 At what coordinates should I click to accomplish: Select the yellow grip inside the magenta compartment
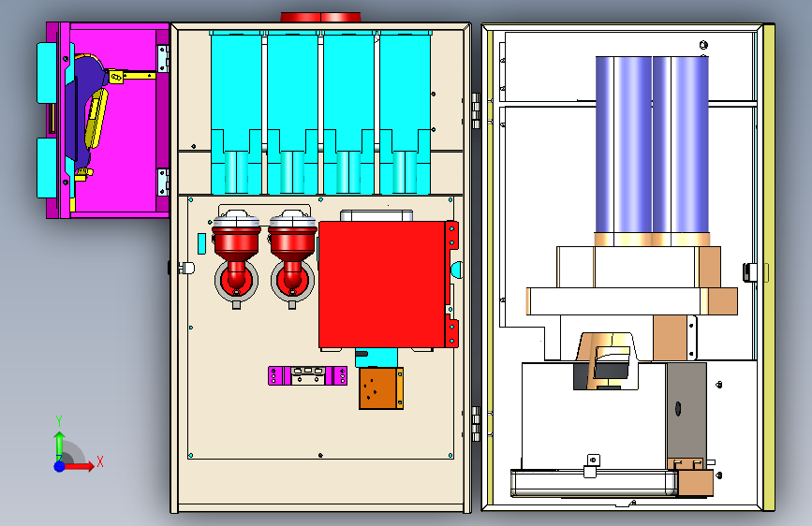pyautogui.click(x=96, y=119)
